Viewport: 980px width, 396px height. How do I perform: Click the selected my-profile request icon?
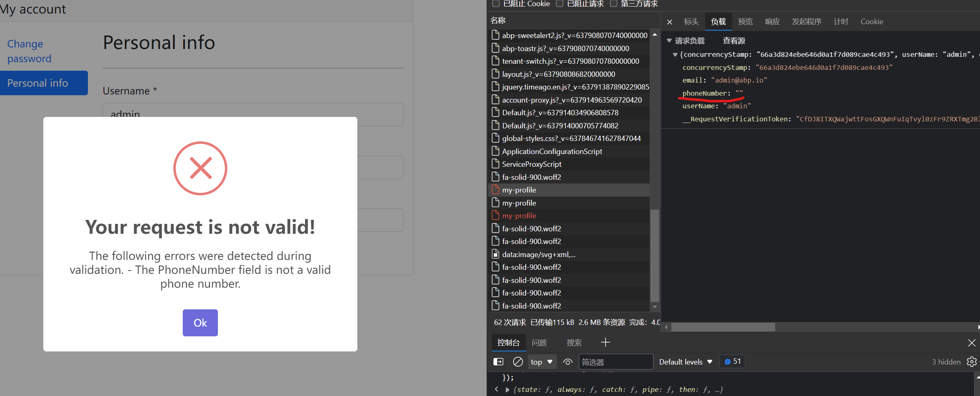(x=496, y=190)
